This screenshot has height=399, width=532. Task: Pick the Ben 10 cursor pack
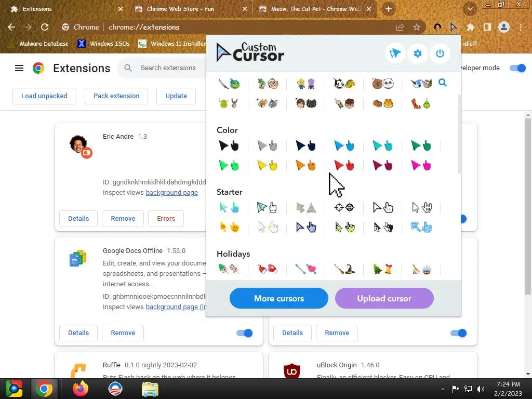[x=344, y=103]
